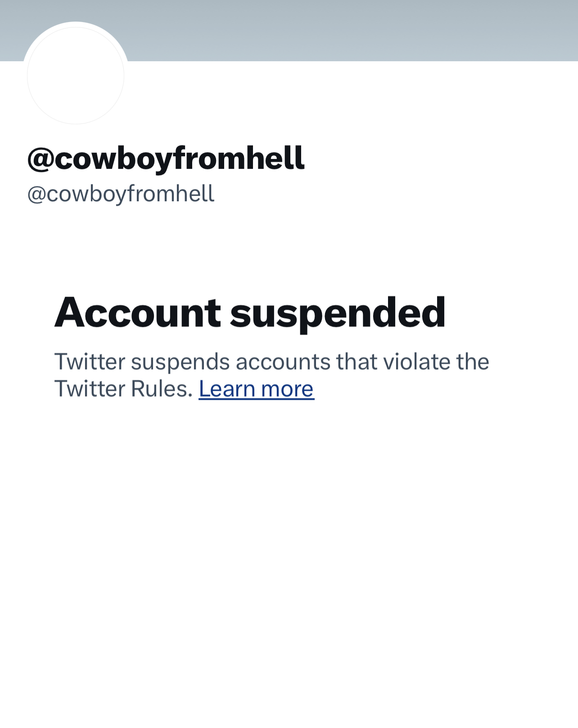Click the word "suspends" in the description
This screenshot has height=728, width=578.
(180, 362)
